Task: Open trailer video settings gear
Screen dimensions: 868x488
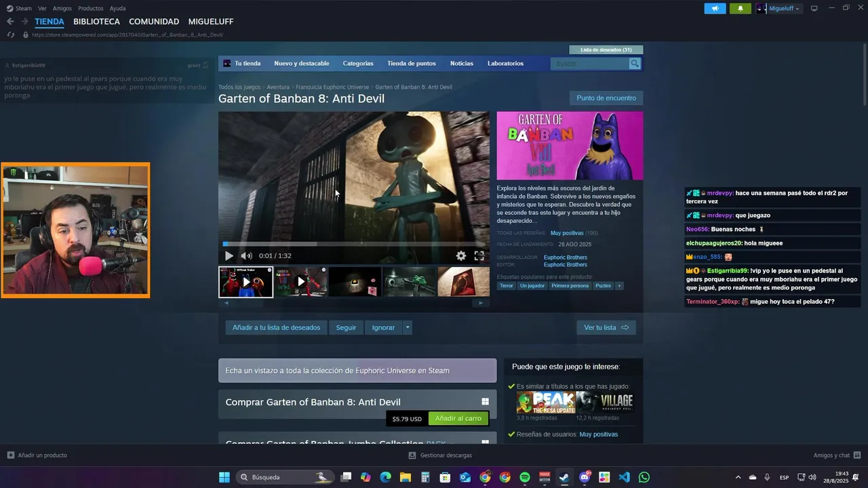Action: (x=461, y=256)
